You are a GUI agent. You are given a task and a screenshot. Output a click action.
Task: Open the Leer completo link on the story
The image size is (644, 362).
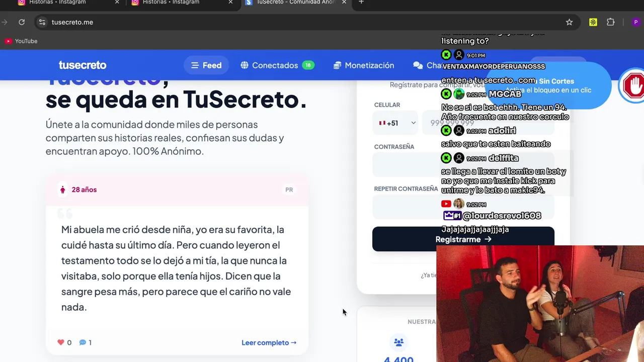269,343
